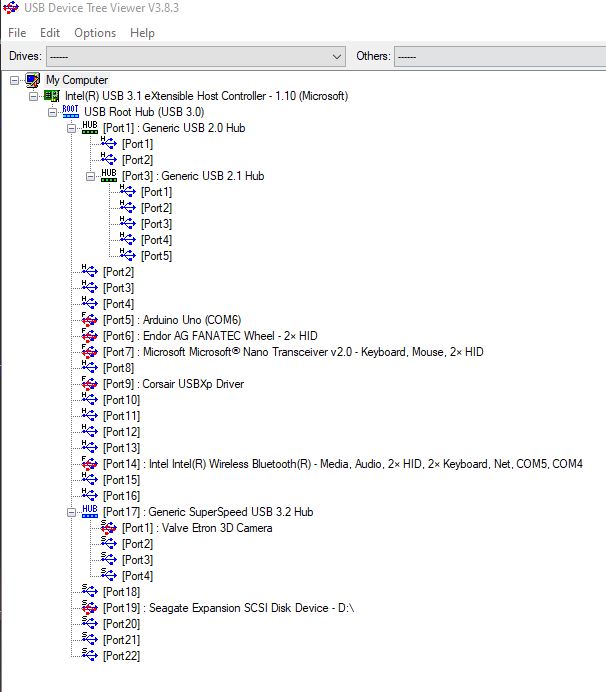This screenshot has width=606, height=692.
Task: Open the Drives dropdown list
Action: click(x=336, y=56)
